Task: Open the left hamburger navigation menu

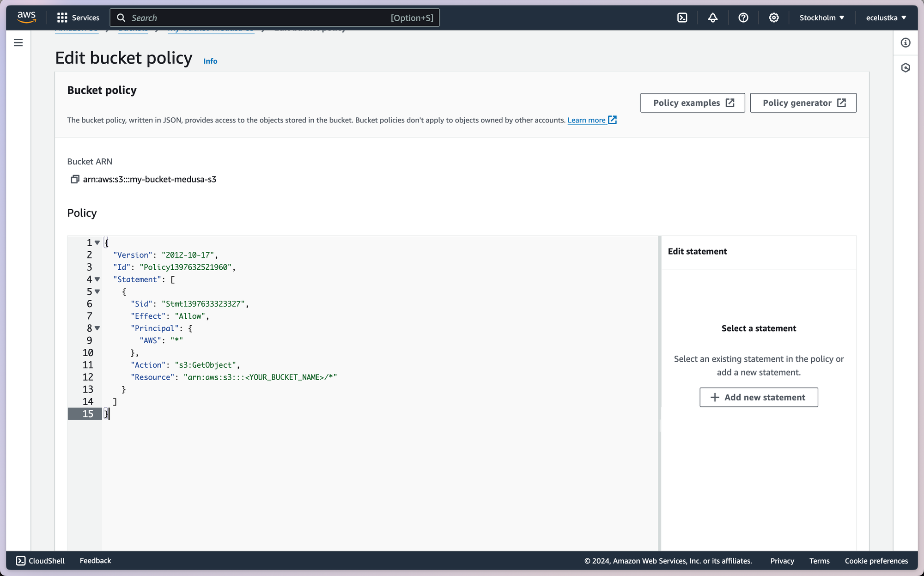Action: [x=18, y=43]
